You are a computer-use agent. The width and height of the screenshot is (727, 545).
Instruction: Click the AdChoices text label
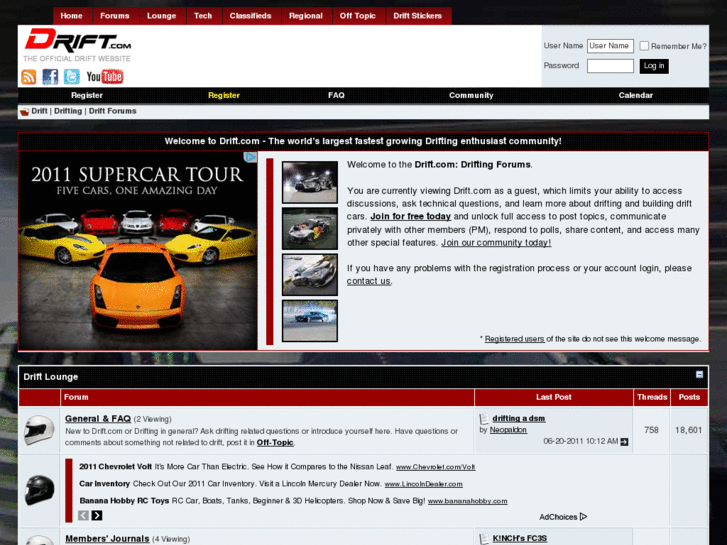click(x=558, y=517)
